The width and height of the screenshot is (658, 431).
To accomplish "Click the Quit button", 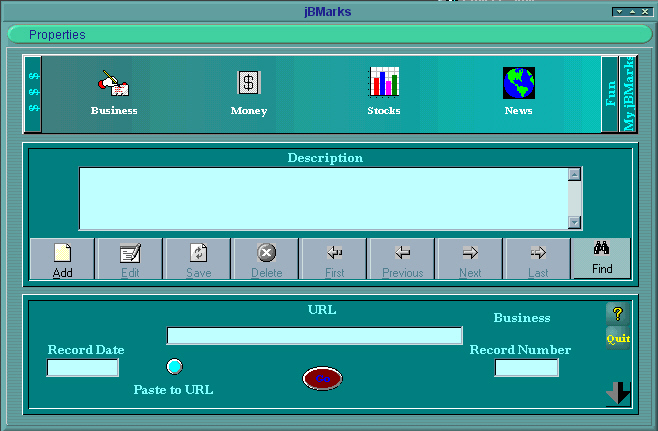I will pyautogui.click(x=618, y=338).
